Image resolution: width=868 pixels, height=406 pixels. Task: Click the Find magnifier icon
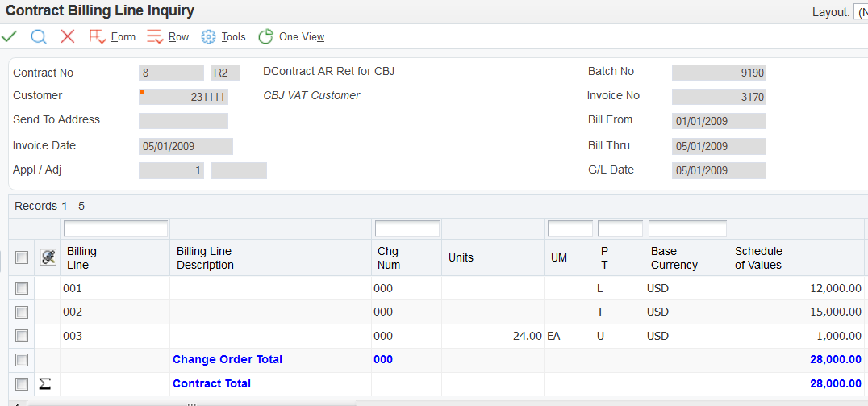click(38, 36)
